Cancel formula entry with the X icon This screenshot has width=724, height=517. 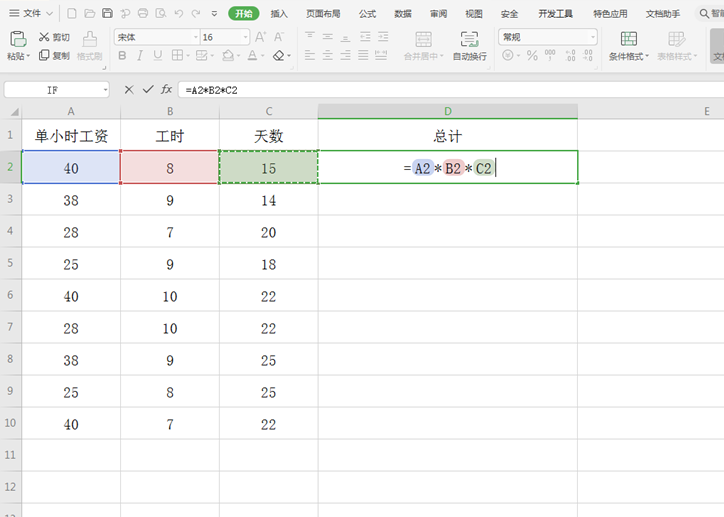(x=129, y=90)
